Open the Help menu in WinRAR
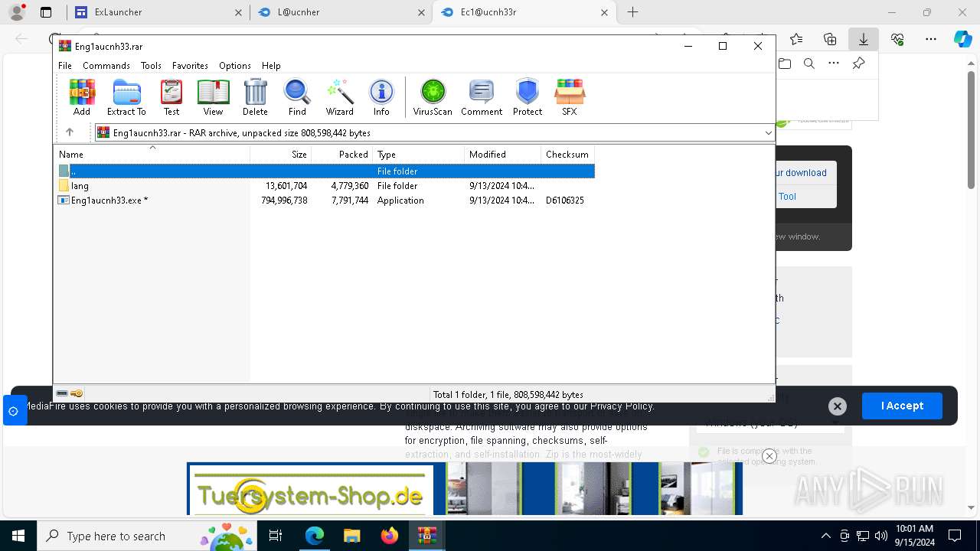Viewport: 980px width, 551px height. point(271,66)
